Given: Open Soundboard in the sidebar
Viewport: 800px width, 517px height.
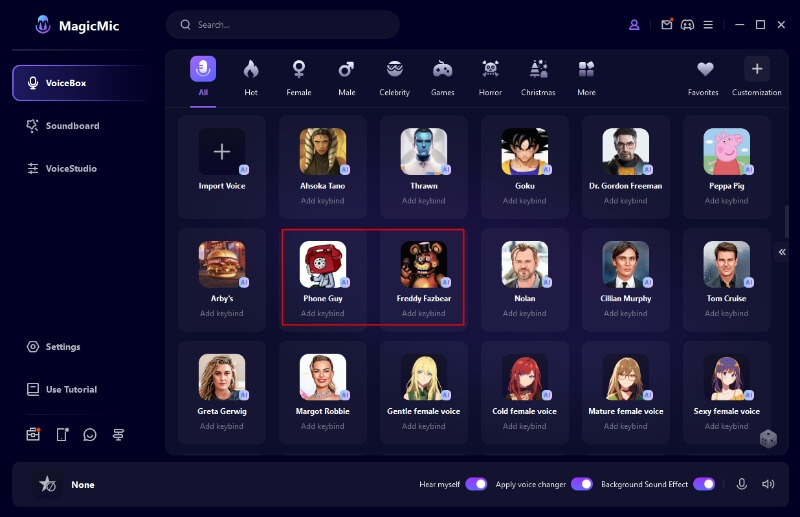Looking at the screenshot, I should pos(63,126).
